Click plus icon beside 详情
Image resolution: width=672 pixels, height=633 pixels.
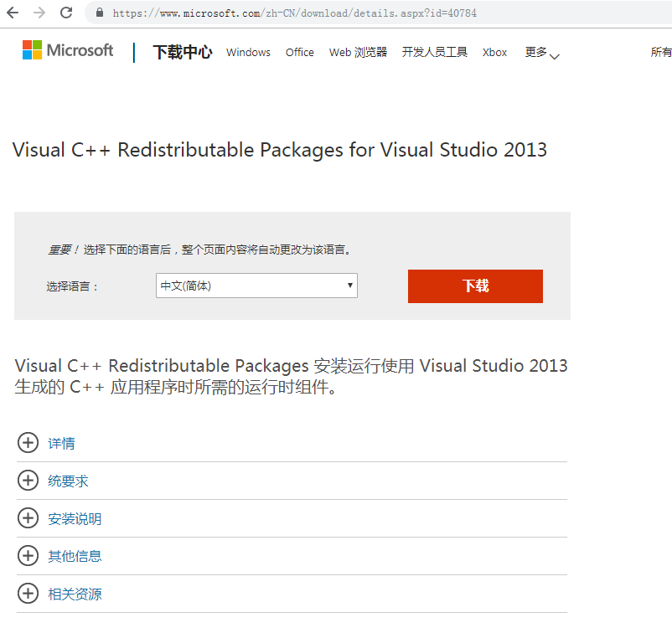click(28, 443)
